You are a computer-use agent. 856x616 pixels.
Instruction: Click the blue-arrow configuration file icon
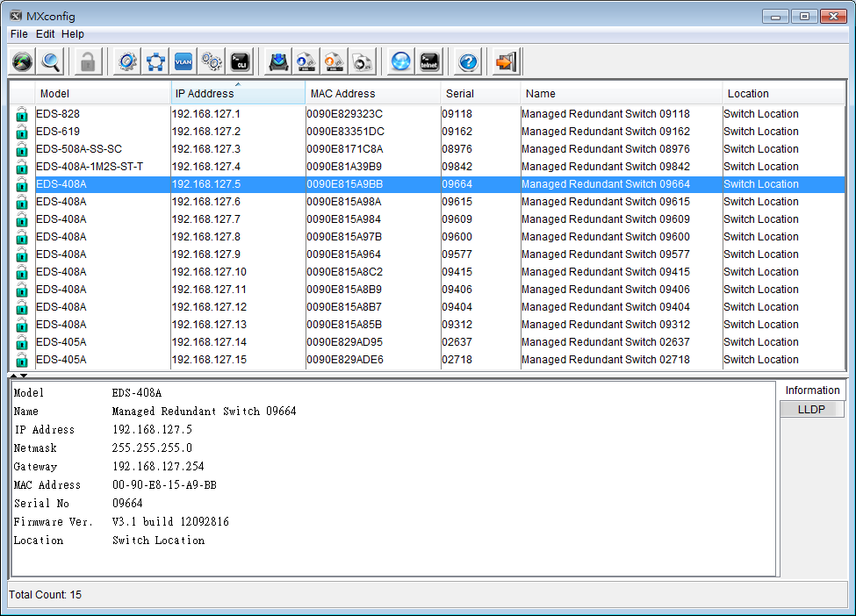[x=306, y=61]
